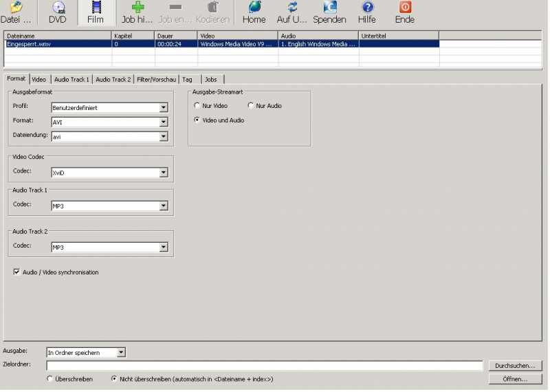Select the Nur Video radio button
Viewport: 550px width, 392px height.
tap(198, 106)
